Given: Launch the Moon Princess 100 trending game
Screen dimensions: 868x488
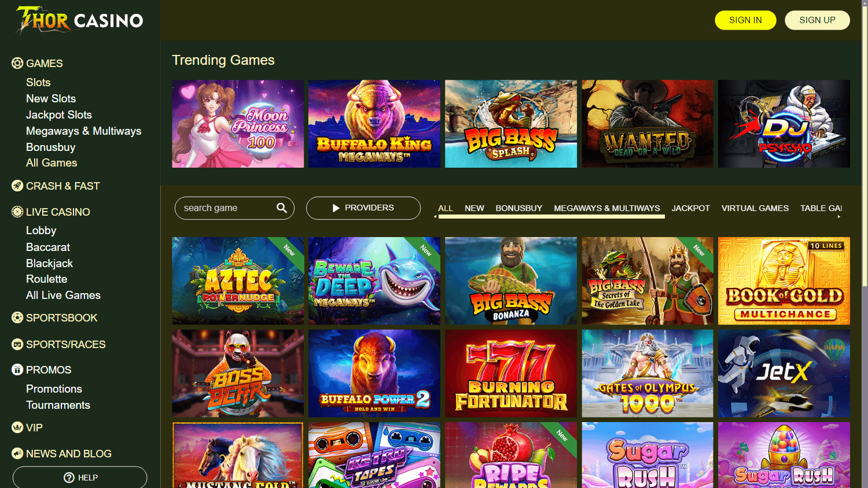Looking at the screenshot, I should click(238, 124).
